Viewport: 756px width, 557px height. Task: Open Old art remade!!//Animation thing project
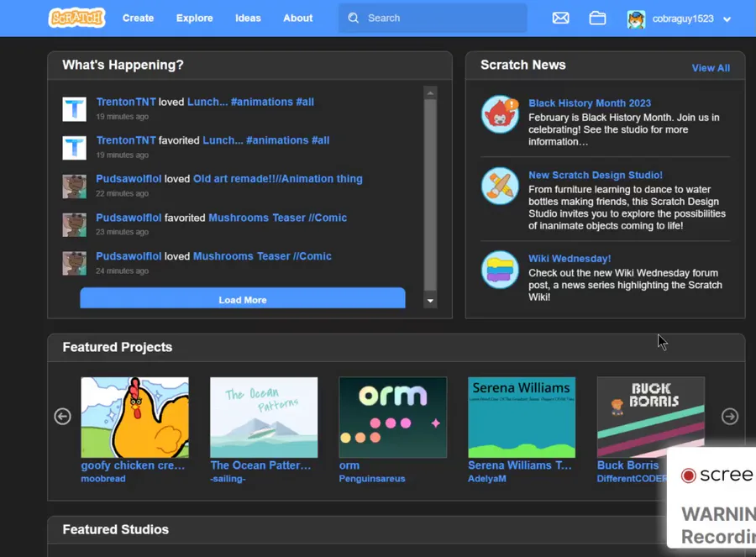278,179
